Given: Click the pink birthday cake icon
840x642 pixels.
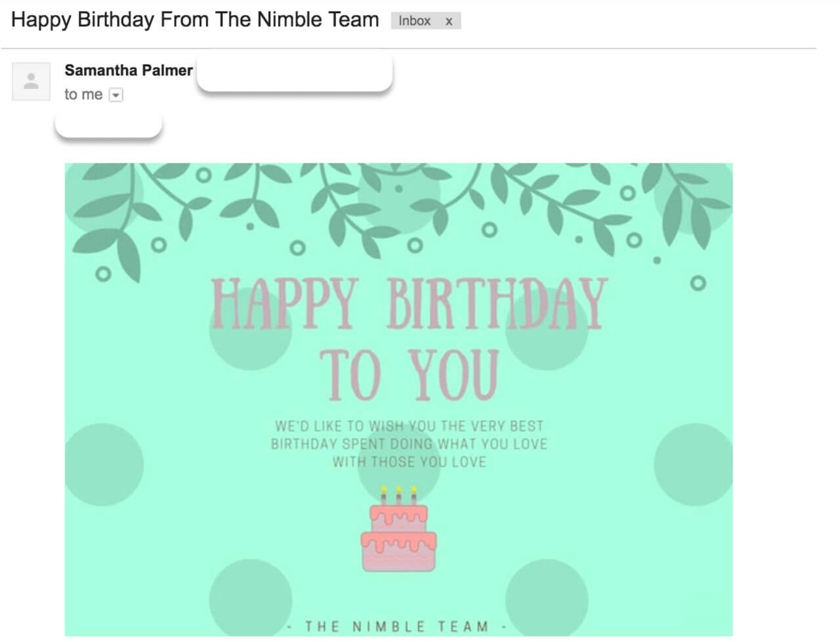Looking at the screenshot, I should 398,537.
